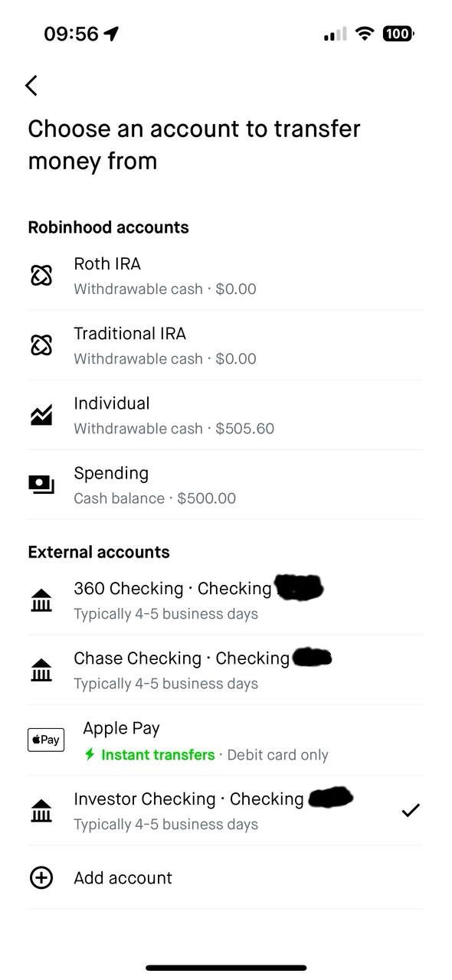The height and width of the screenshot is (980, 452).
Task: Choose Individual account with $505.60 withdrawable
Action: 226,415
